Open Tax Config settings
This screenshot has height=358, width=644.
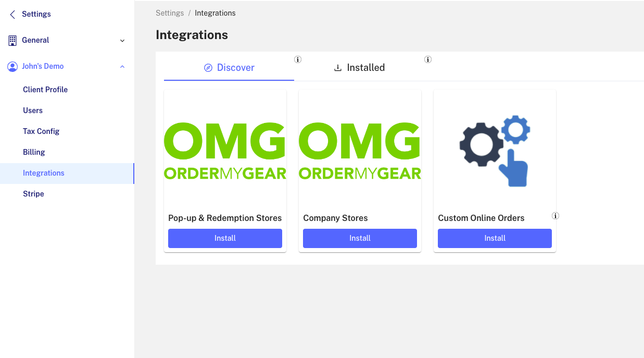(x=41, y=131)
